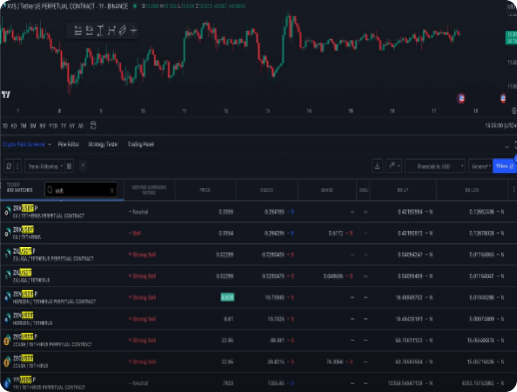This screenshot has width=517, height=392.
Task: Open the go-to-date calendar icon
Action: click(93, 126)
